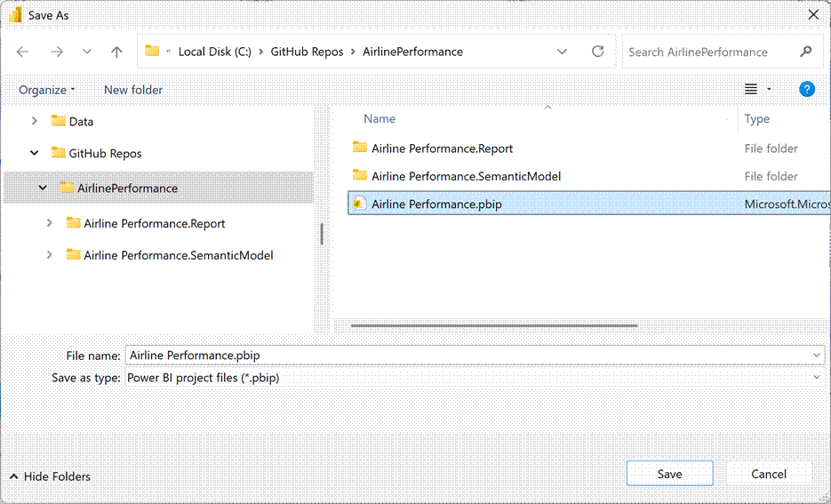This screenshot has height=504, width=831.
Task: Open the Save as type dropdown
Action: click(818, 378)
